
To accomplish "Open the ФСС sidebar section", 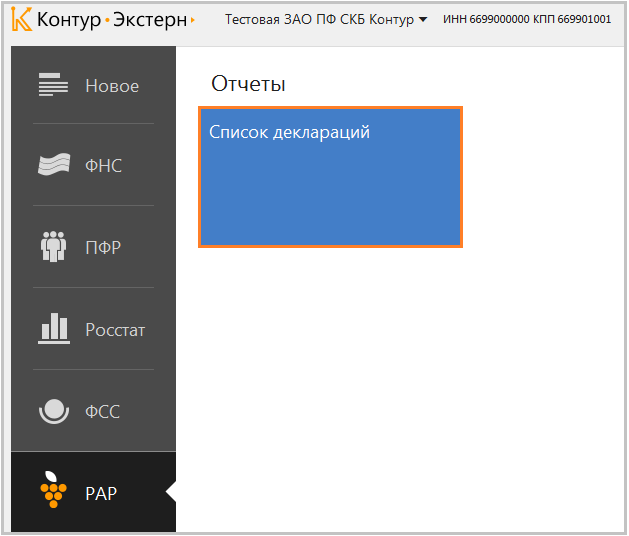I will pos(93,411).
